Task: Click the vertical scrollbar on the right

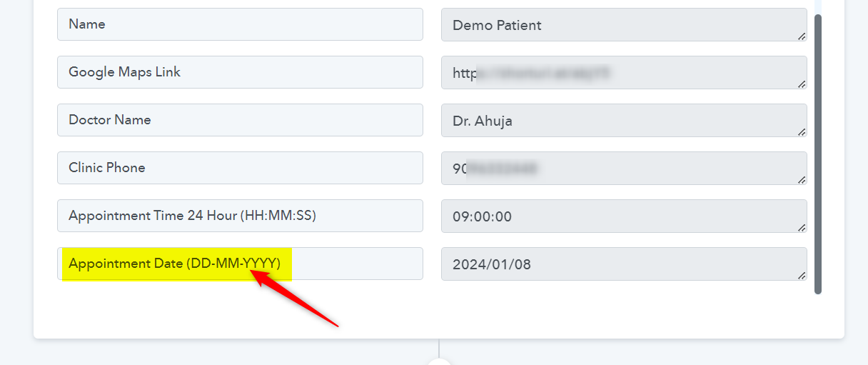Action: click(818, 154)
